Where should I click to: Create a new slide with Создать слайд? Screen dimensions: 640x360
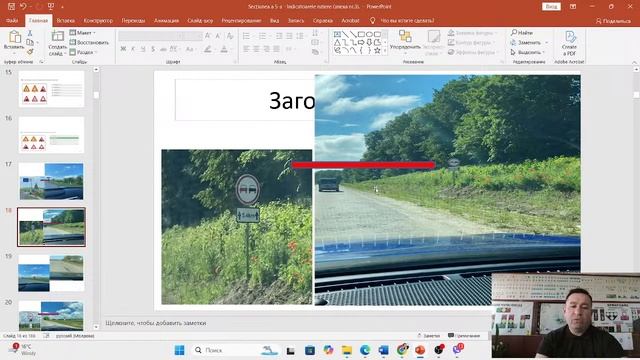[x=58, y=43]
